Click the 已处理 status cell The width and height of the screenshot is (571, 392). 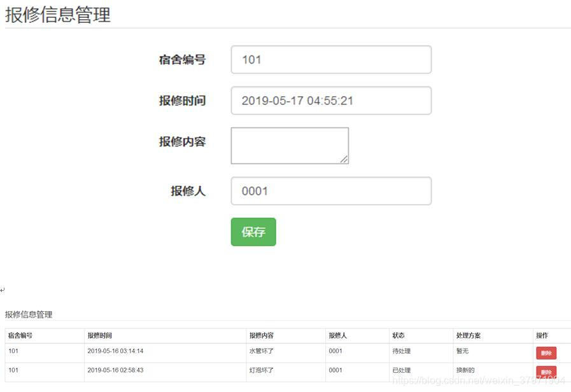coord(402,370)
